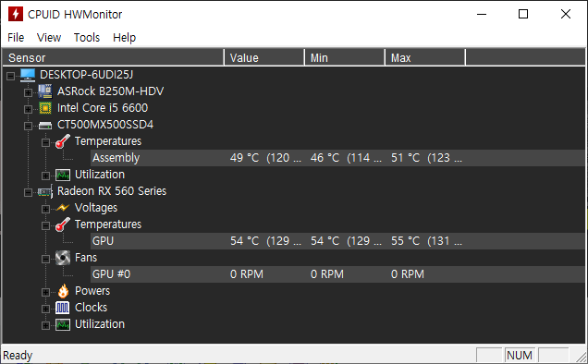Select the DESKTOP-6UDI25J tree label

[x=86, y=75]
